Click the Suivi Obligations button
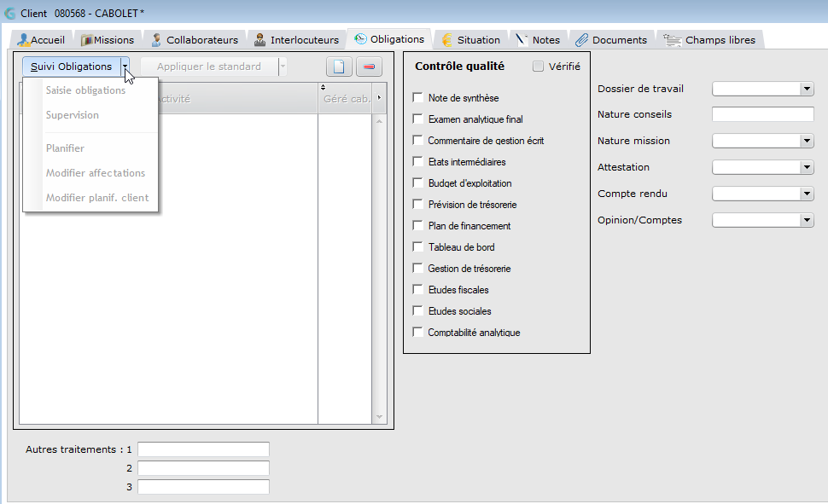The width and height of the screenshot is (828, 504). point(72,67)
